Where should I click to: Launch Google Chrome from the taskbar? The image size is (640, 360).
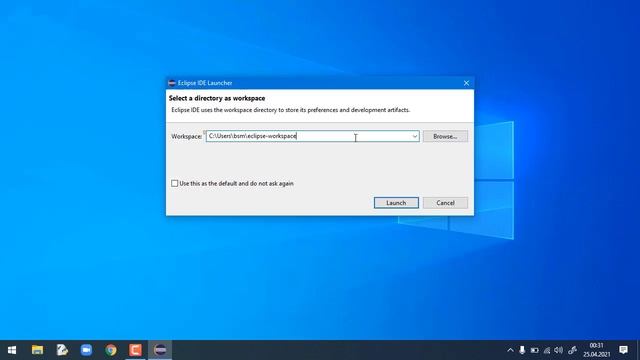111,350
